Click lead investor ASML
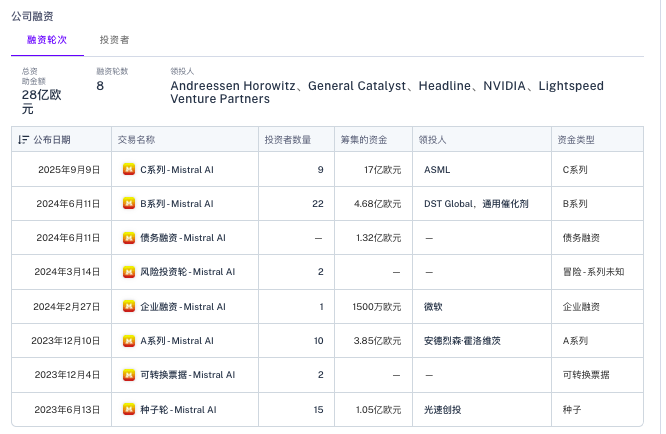This screenshot has height=434, width=666. tap(437, 170)
